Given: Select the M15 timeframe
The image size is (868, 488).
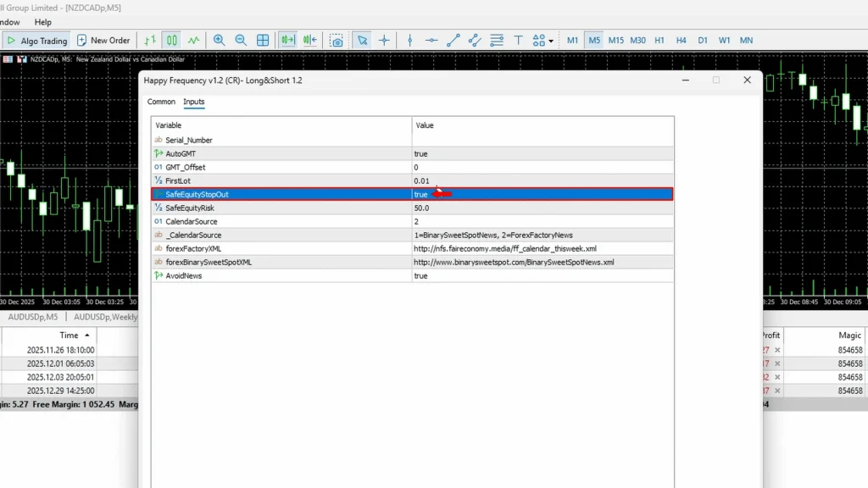Looking at the screenshot, I should point(615,40).
